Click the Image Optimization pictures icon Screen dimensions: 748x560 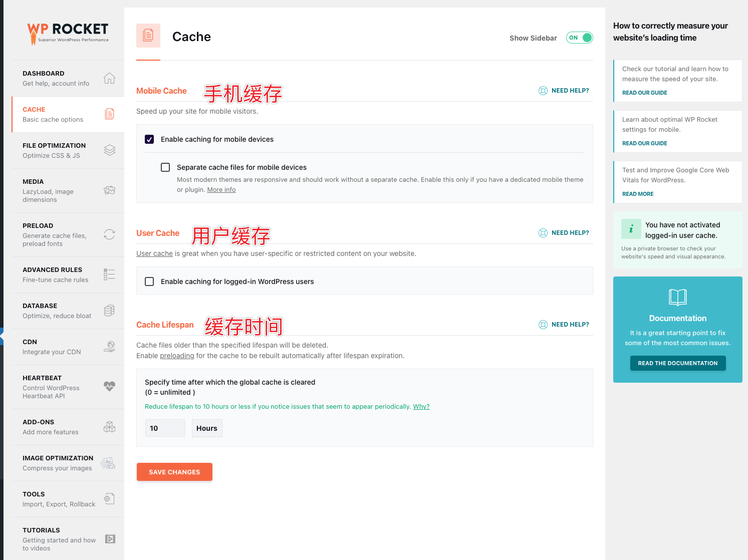tap(108, 463)
